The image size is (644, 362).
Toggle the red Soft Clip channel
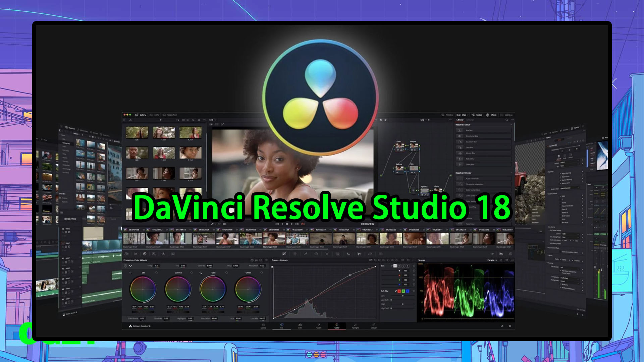399,291
